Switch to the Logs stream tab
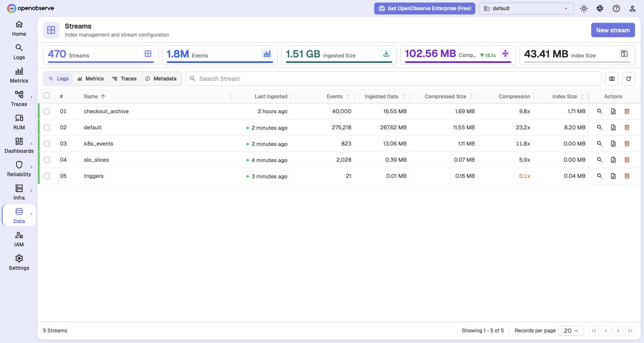This screenshot has width=644, height=343. coord(59,79)
